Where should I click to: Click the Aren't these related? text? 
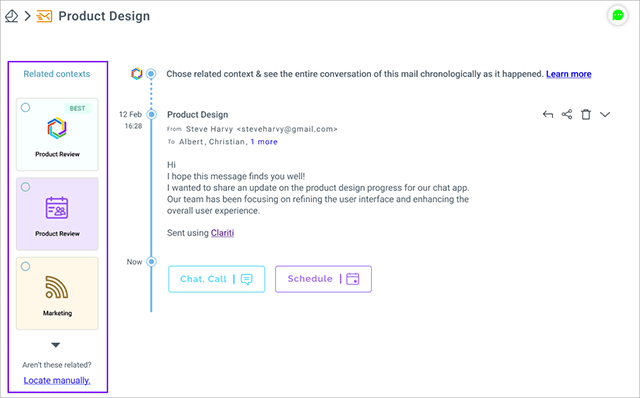tap(57, 365)
